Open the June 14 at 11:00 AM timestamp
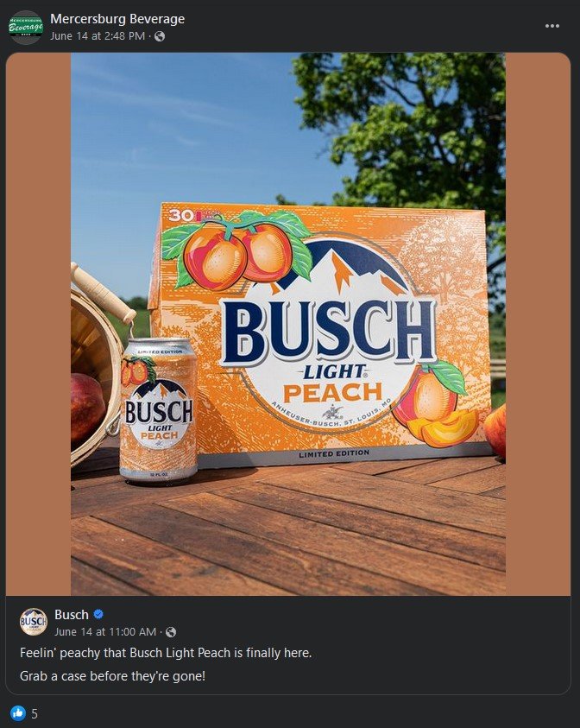580x728 pixels. click(x=105, y=632)
